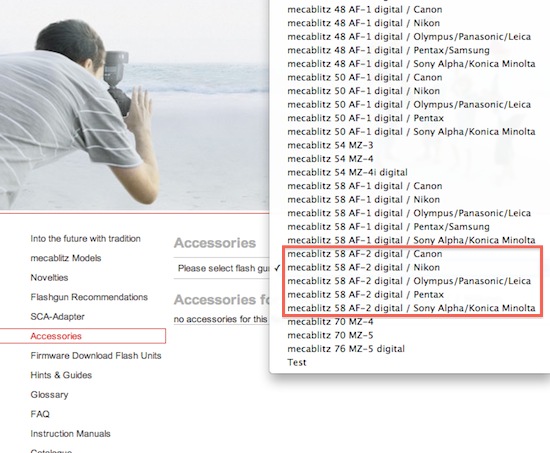Choose mecablitz 58 AF-2 digital / Pentax
Screen dimensions: 550x453
(365, 294)
